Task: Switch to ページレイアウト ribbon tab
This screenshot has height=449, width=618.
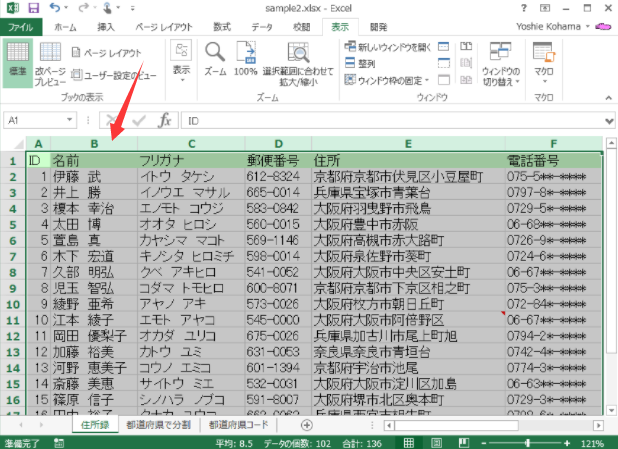Action: coord(164,27)
